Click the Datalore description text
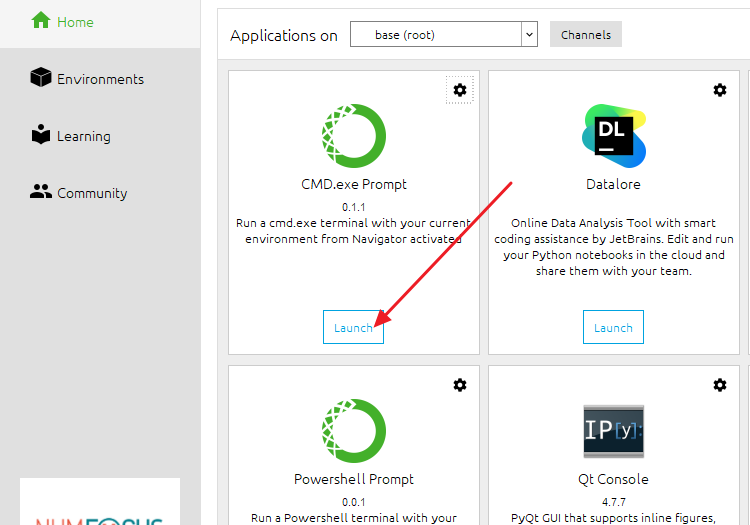This screenshot has height=525, width=750. [614, 247]
